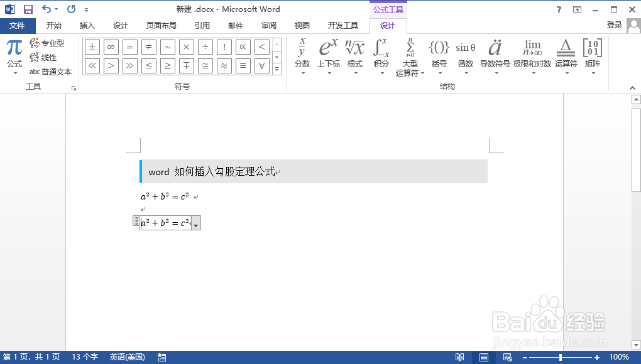Open the Limit and Log (极限和对数) dropdown
Viewport: 641px width, 364px height.
(x=532, y=56)
